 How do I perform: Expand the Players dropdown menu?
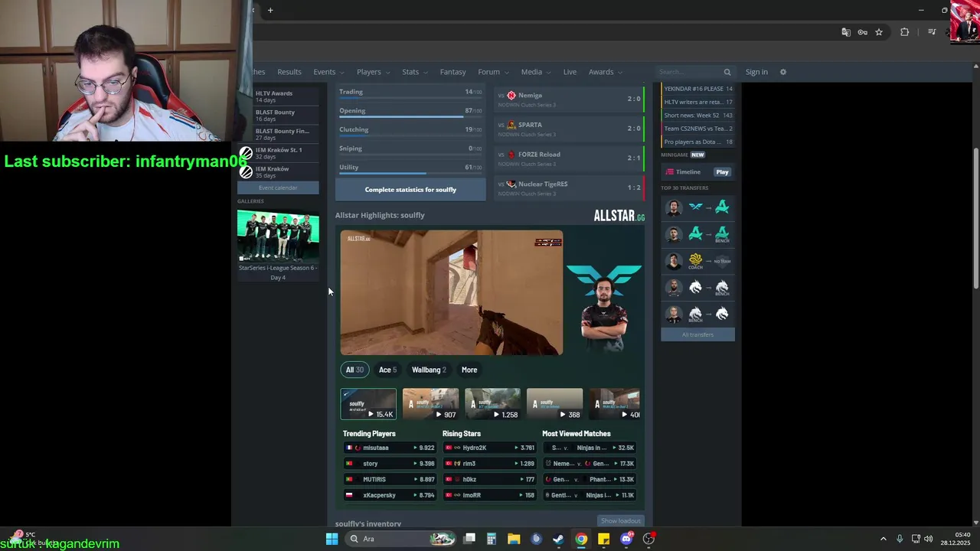(x=373, y=72)
